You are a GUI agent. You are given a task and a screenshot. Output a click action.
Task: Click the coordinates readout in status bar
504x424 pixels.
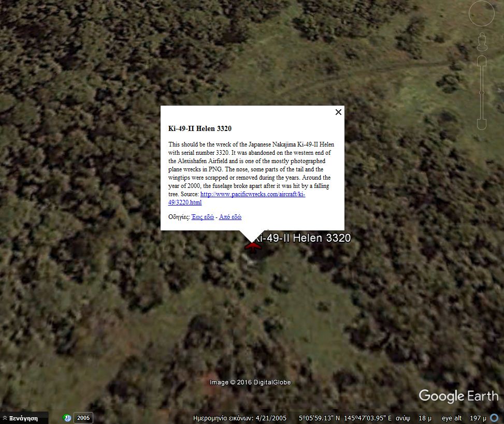tap(345, 418)
